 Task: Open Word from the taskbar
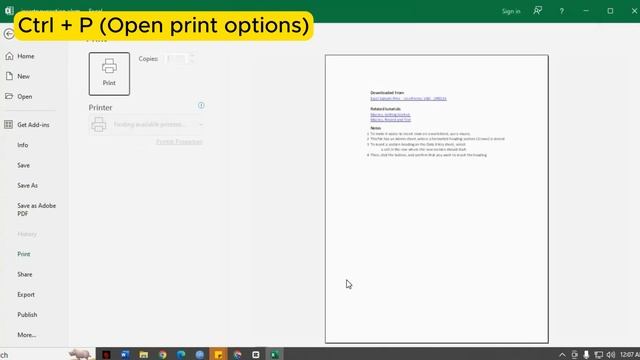pos(125,355)
